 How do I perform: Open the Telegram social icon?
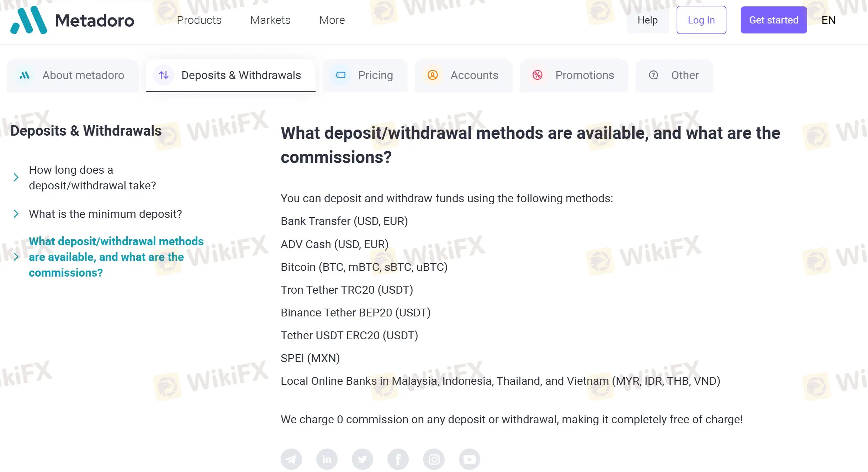click(x=291, y=459)
